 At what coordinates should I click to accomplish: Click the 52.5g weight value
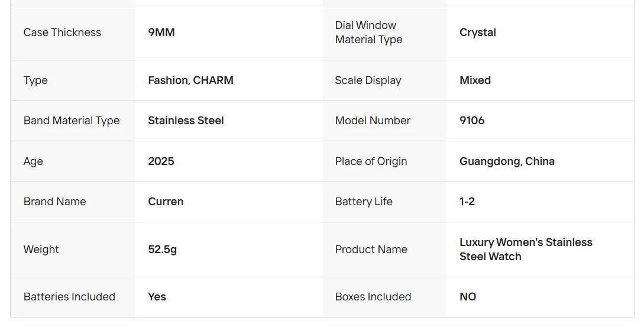162,250
